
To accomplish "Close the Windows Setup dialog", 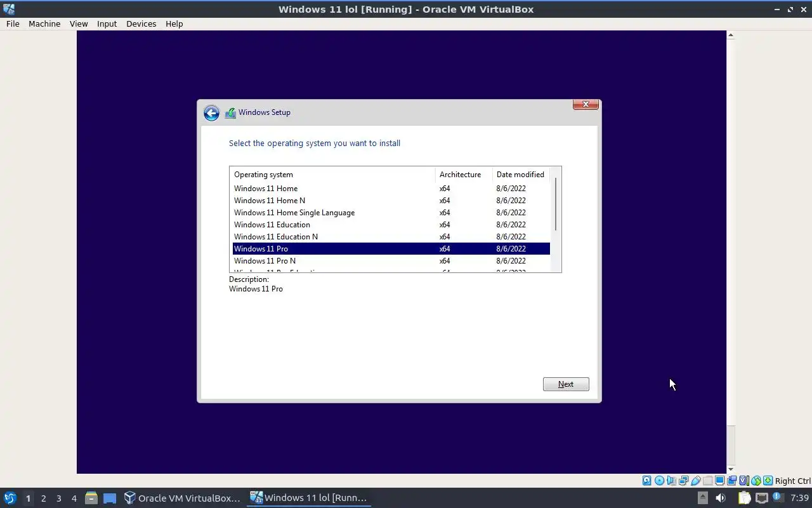I will [x=586, y=104].
